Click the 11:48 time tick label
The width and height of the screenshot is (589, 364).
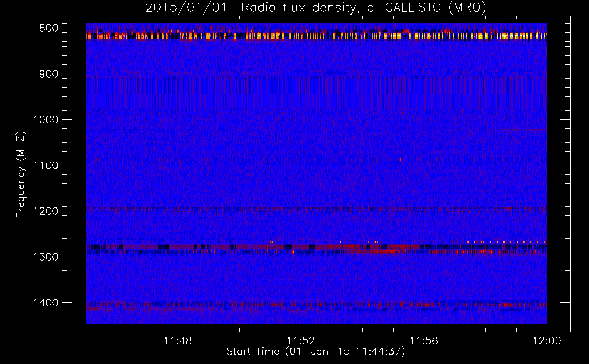click(x=178, y=341)
